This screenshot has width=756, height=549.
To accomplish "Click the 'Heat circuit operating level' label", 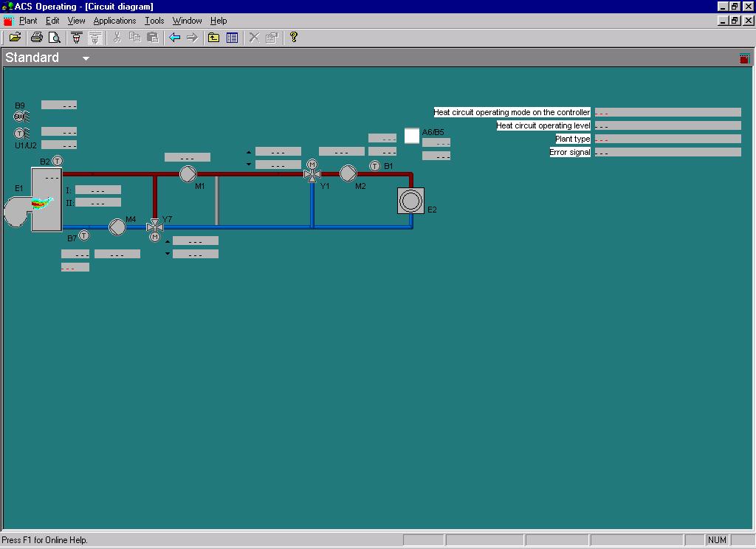I will [543, 125].
